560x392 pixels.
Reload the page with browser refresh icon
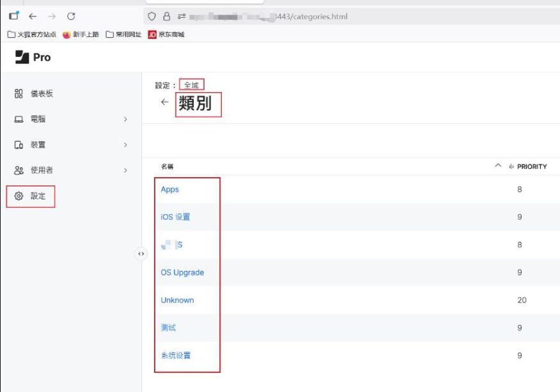pyautogui.click(x=71, y=16)
